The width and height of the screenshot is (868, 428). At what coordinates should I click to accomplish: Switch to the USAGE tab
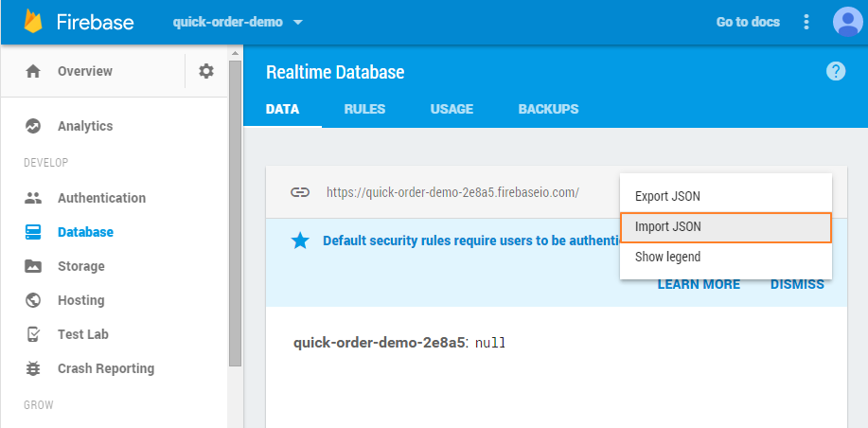point(452,109)
